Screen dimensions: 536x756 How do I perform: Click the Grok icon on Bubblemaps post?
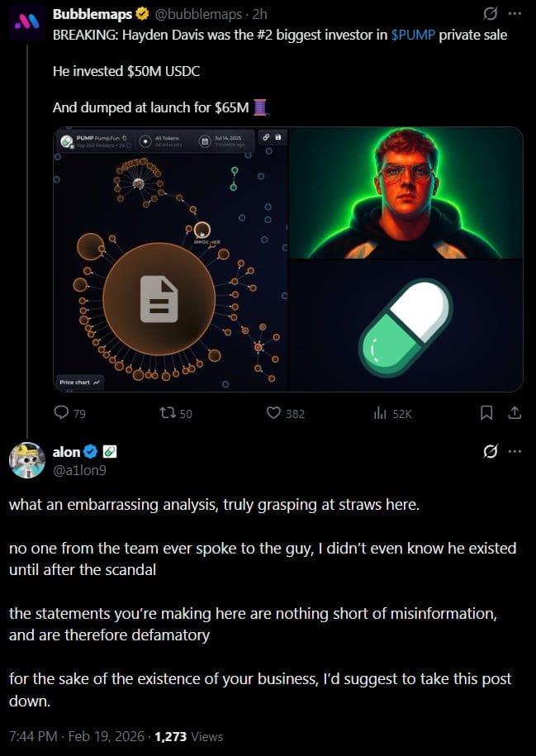pyautogui.click(x=491, y=15)
